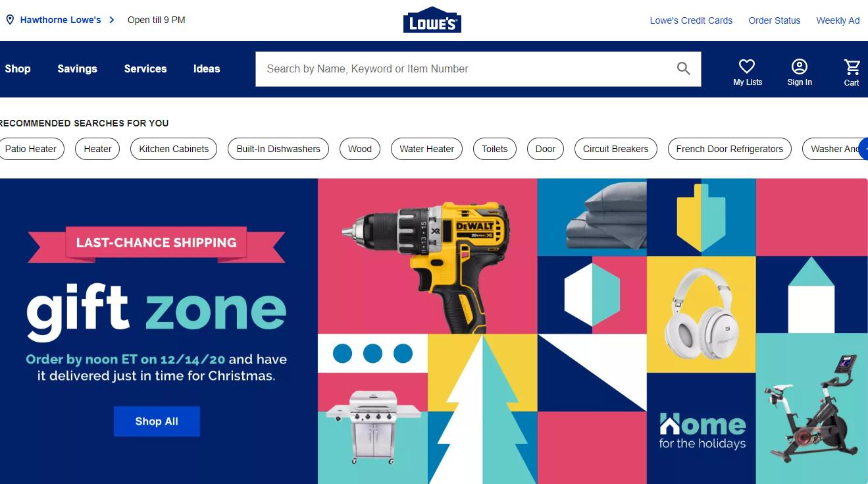
Task: Open the Ideas menu
Action: pyautogui.click(x=207, y=68)
